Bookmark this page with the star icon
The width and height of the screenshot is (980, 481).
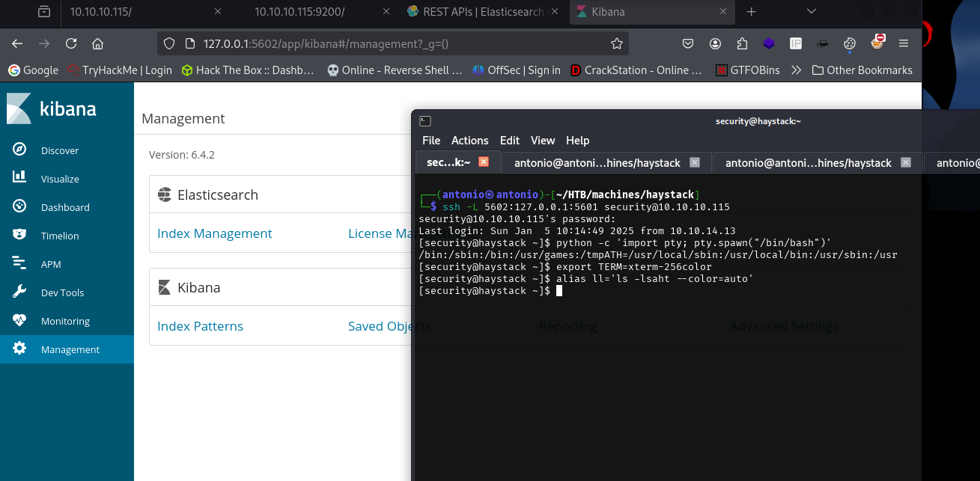coord(617,43)
